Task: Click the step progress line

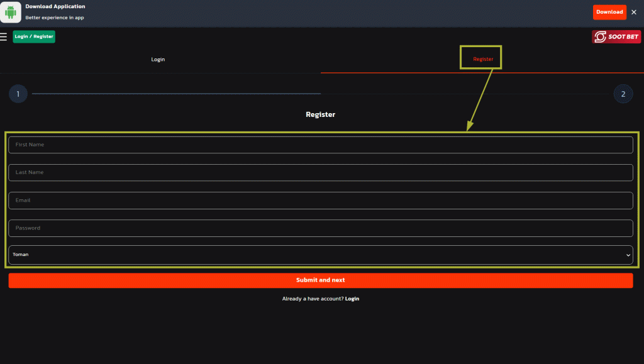Action: 176,94
